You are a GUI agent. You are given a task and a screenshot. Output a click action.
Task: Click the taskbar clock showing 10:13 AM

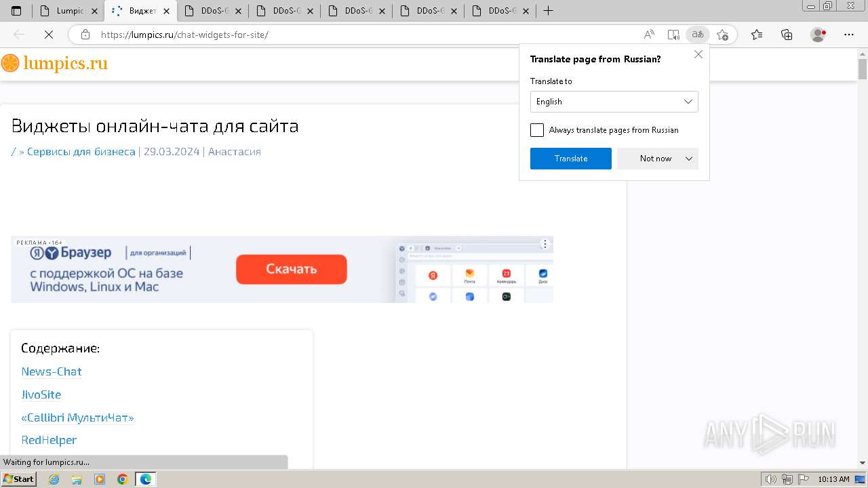pyautogui.click(x=833, y=479)
